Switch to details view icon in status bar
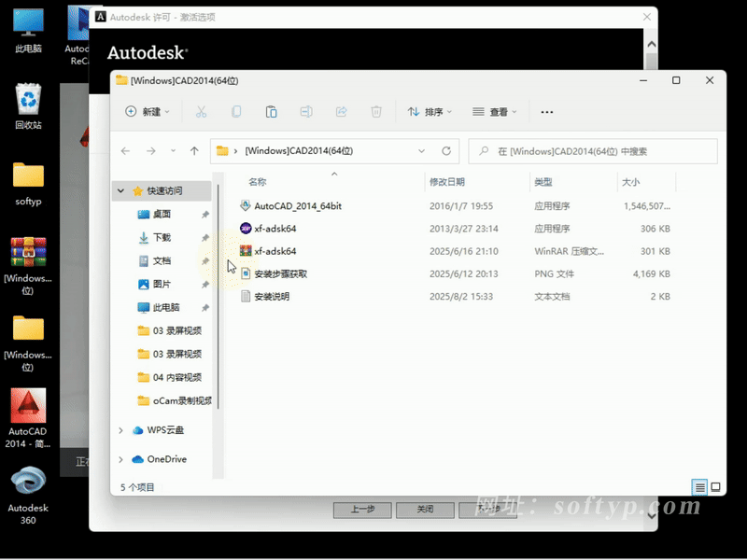 click(x=699, y=487)
